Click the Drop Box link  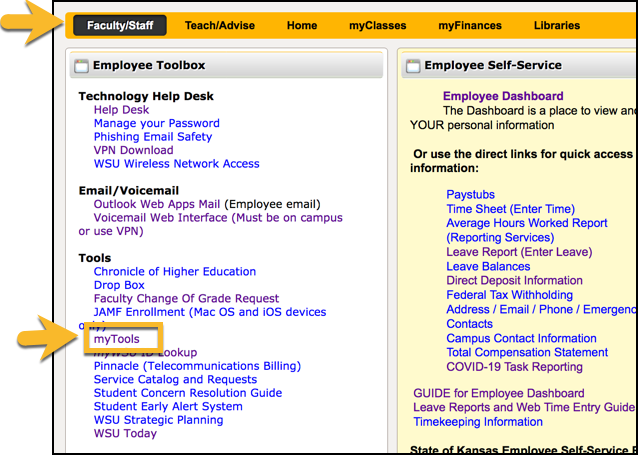point(119,285)
